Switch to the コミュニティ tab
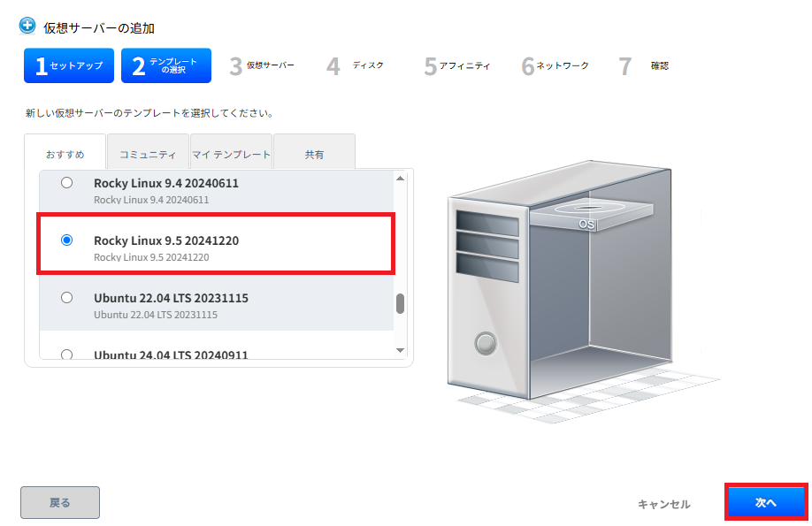 148,154
